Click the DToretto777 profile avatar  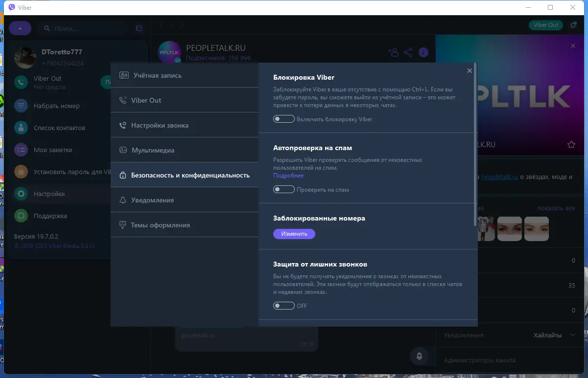[25, 58]
